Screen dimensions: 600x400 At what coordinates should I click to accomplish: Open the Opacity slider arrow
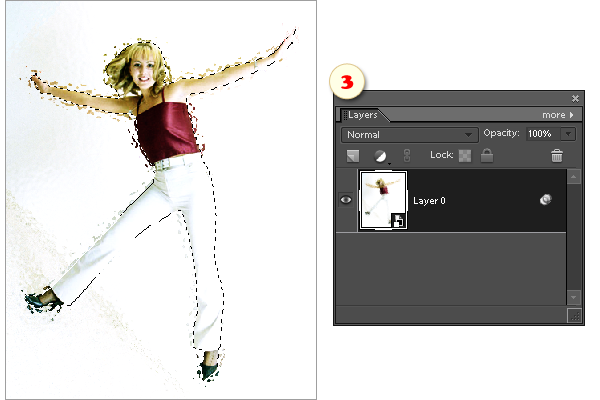click(568, 134)
